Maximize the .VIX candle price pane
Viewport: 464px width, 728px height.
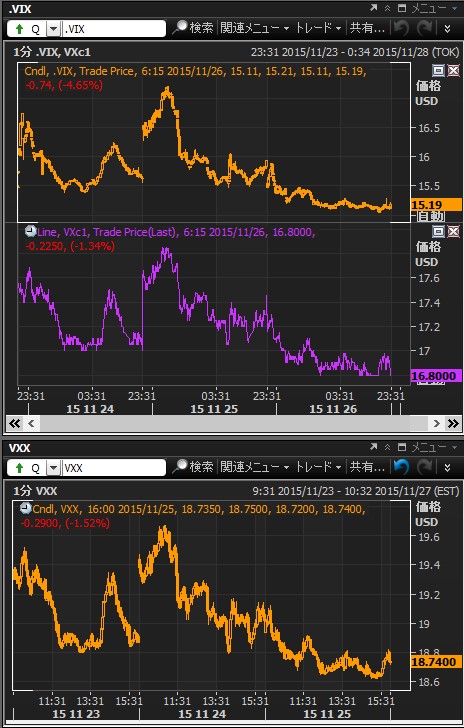click(x=438, y=71)
